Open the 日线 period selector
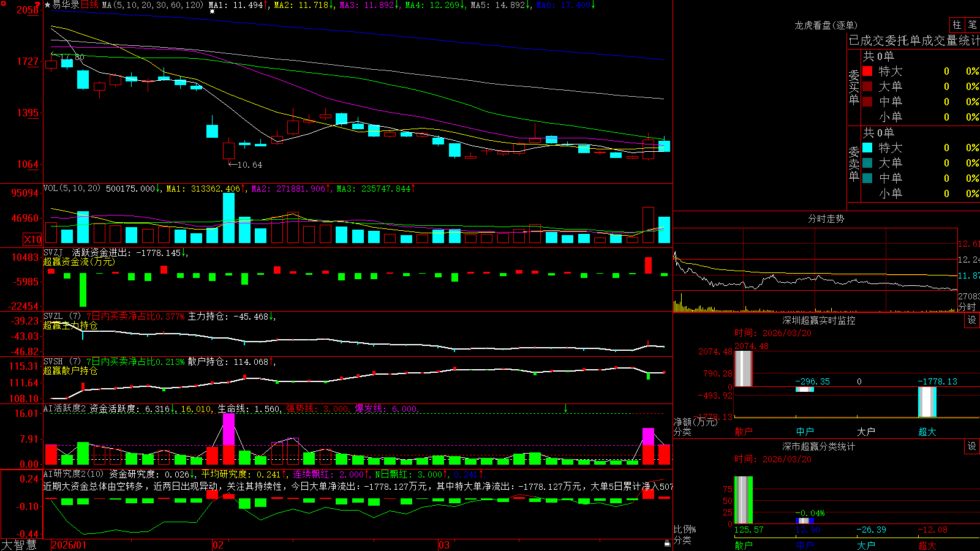The width and height of the screenshot is (980, 551). click(x=89, y=5)
